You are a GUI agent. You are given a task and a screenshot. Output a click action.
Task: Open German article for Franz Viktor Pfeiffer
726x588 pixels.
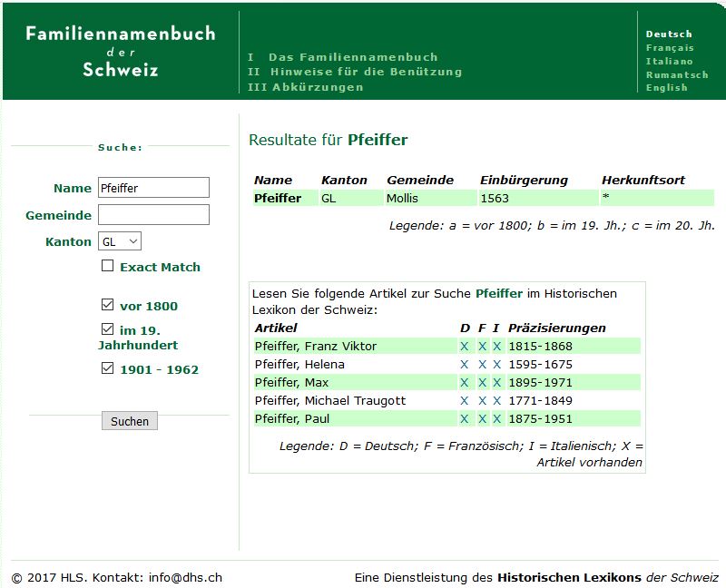[x=465, y=347]
